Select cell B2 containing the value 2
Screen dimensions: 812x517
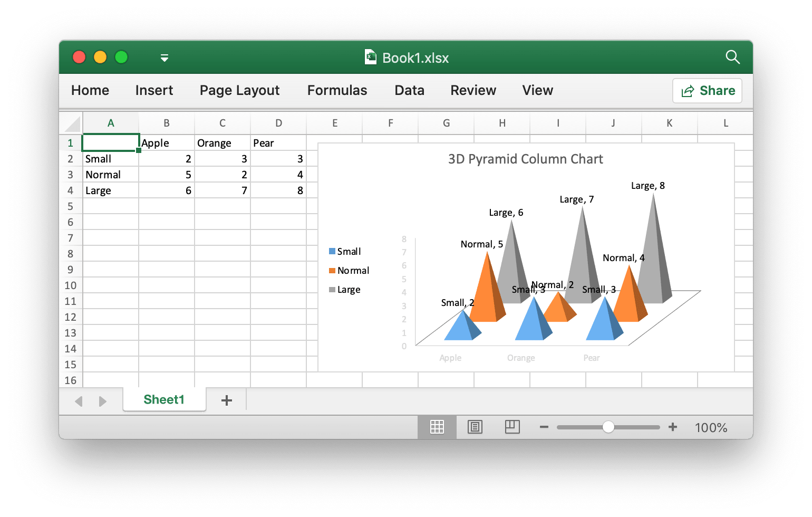click(x=166, y=158)
